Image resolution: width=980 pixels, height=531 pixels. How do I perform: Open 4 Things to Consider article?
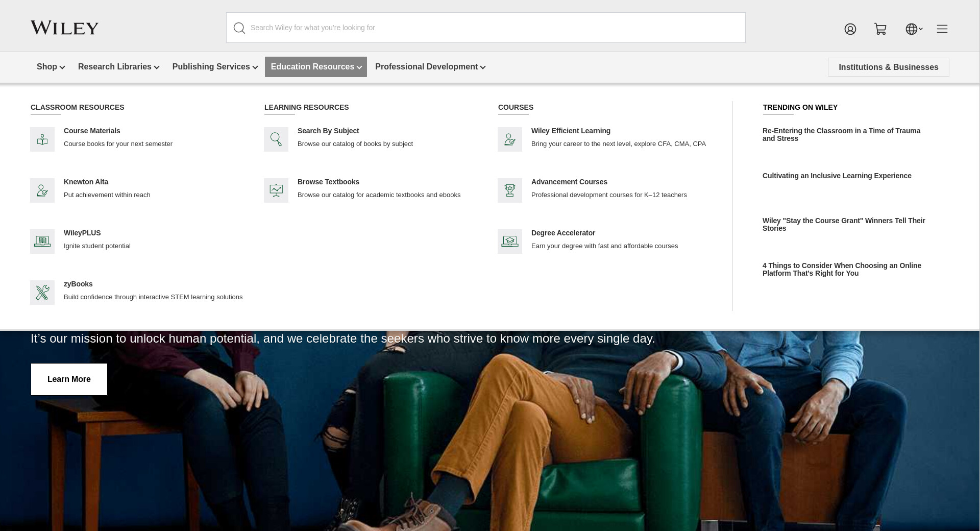pyautogui.click(x=842, y=270)
